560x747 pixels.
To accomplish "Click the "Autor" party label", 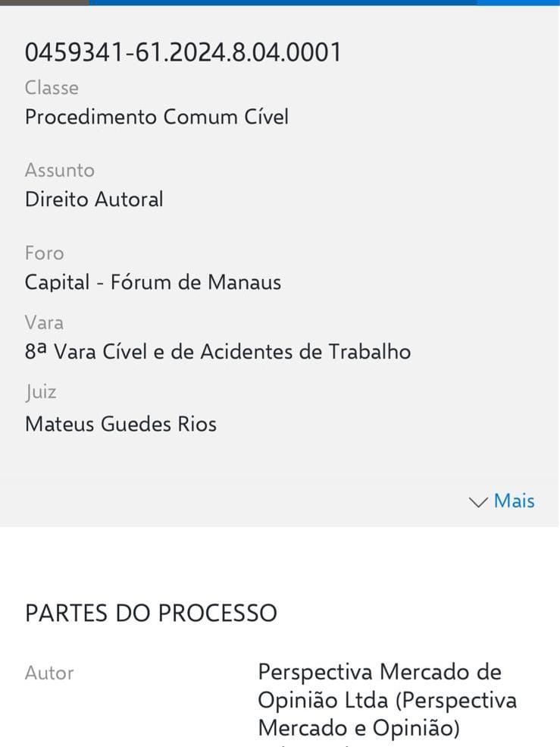I will pos(49,673).
